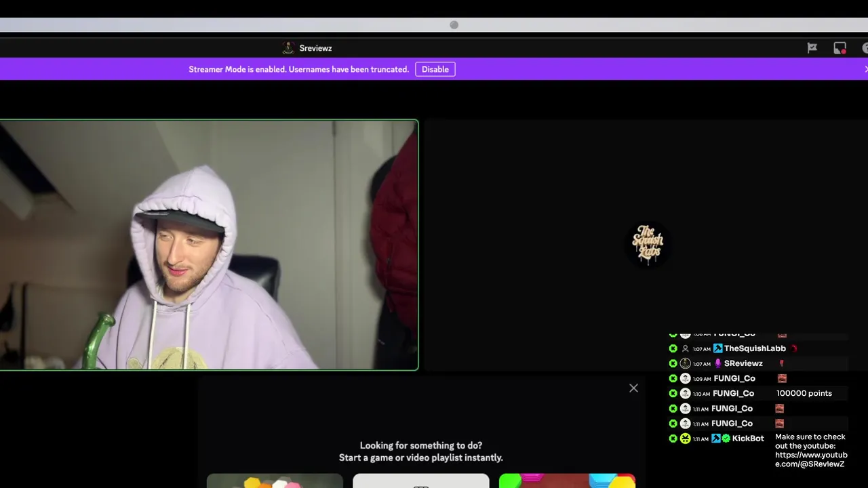868x488 pixels.
Task: Close the activity suggestion panel
Action: (633, 388)
